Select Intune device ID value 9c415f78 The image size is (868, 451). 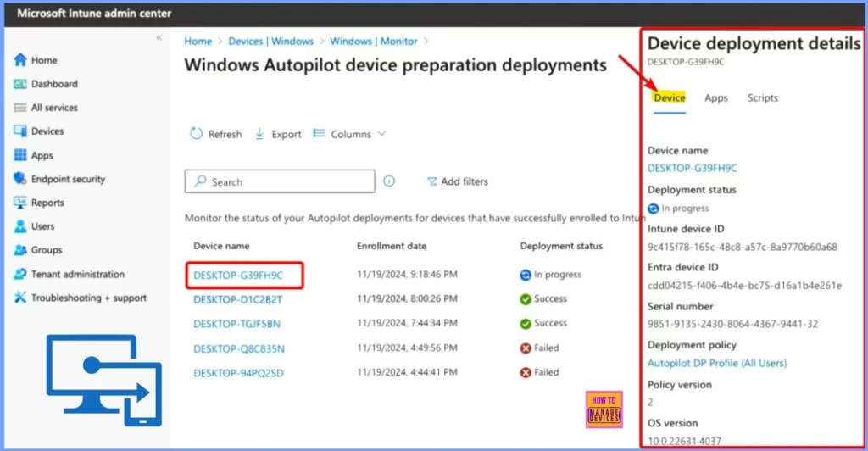point(743,247)
